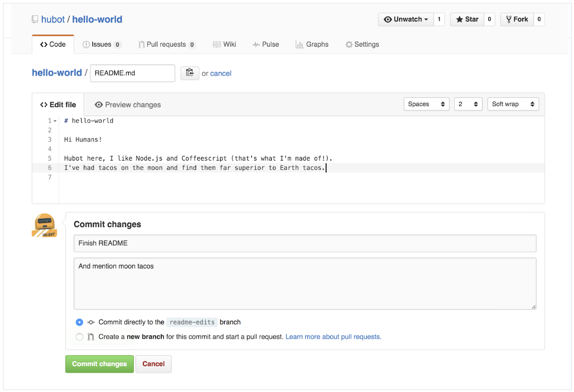Open the stargazers count box

(x=490, y=19)
